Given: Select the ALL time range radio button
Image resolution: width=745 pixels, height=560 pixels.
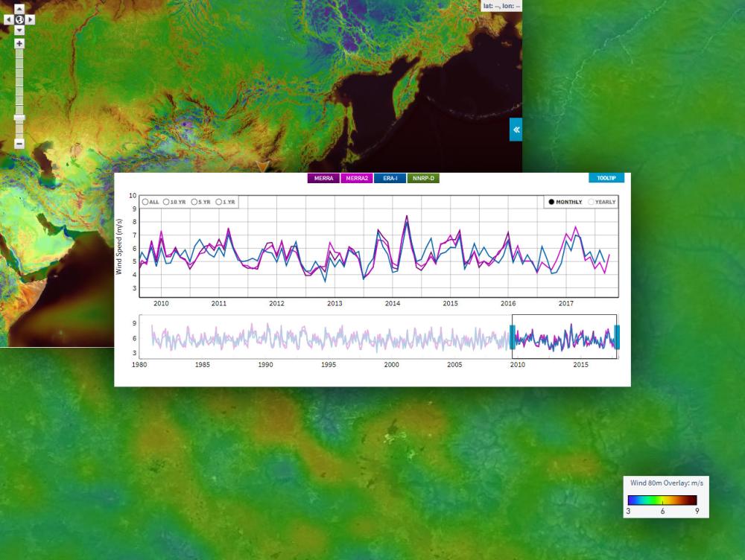Looking at the screenshot, I should click(145, 202).
